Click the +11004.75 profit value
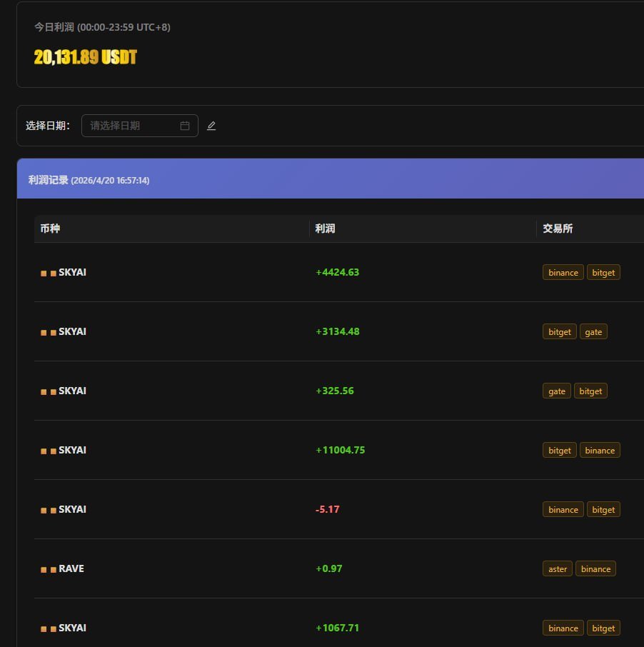Image resolution: width=644 pixels, height=647 pixels. 341,450
